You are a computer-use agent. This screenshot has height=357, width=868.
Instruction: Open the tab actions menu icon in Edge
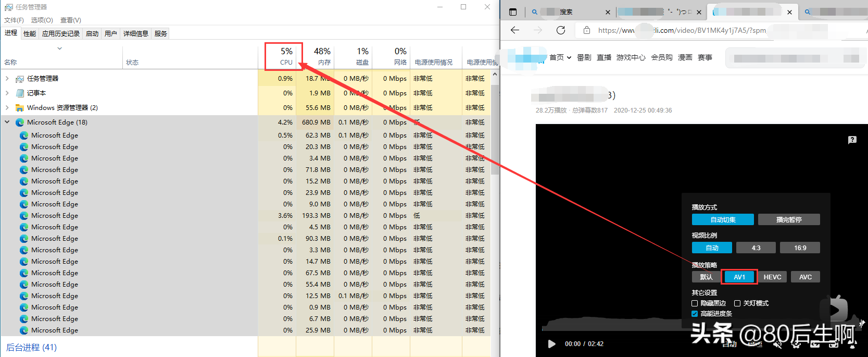coord(513,12)
